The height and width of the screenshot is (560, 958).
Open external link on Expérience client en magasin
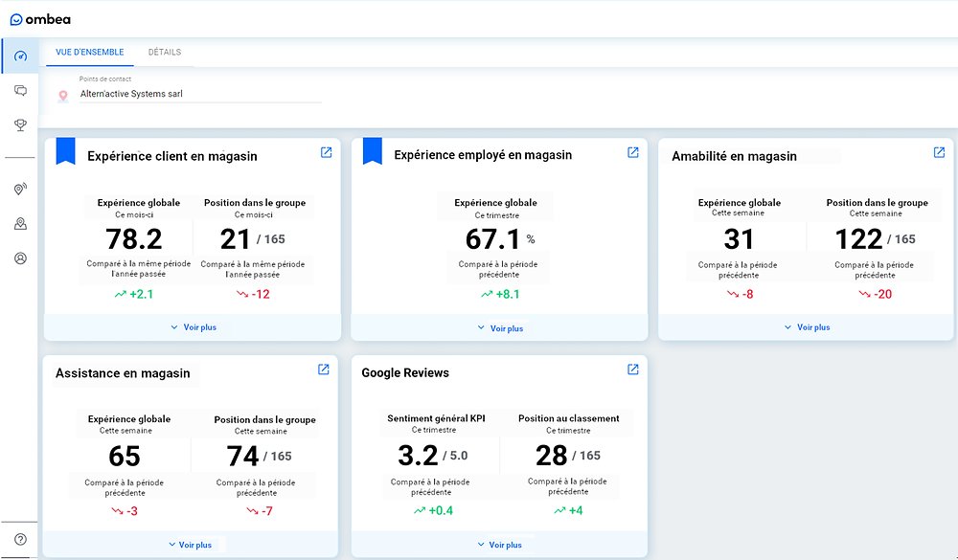tap(326, 151)
